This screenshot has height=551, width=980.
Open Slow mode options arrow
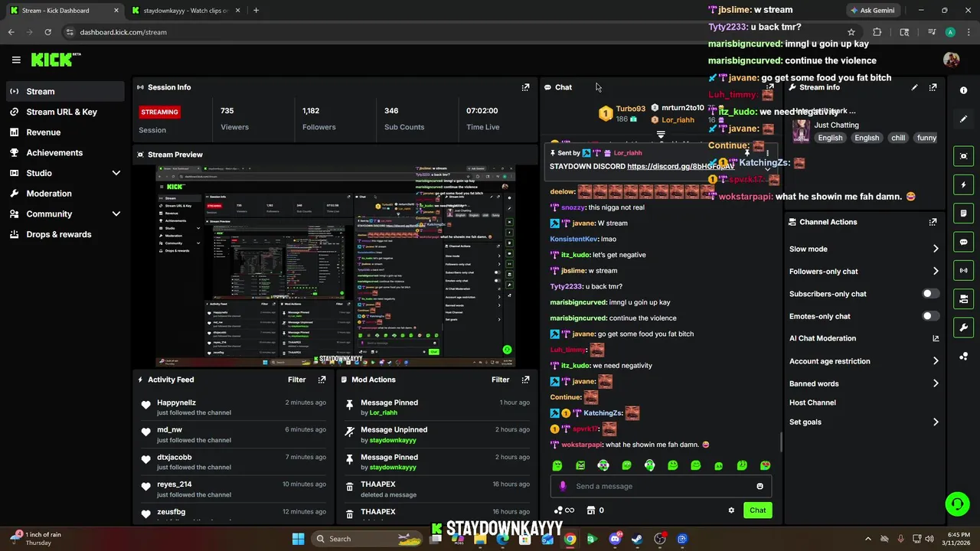tap(936, 249)
